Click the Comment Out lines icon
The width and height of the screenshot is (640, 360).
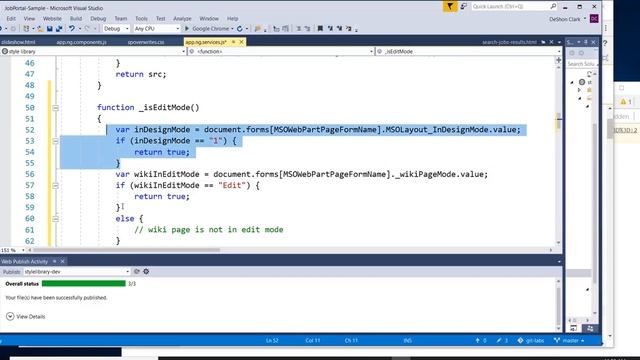tap(298, 29)
